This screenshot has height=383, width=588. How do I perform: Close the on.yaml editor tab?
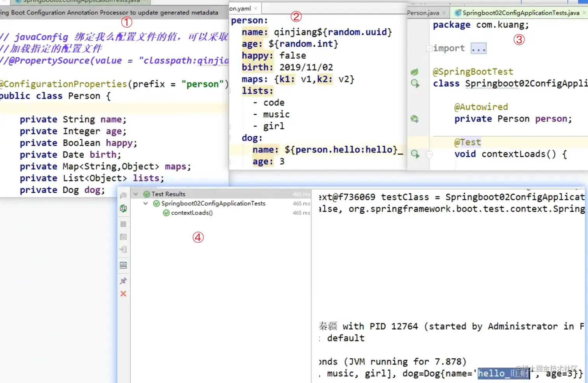pos(255,8)
